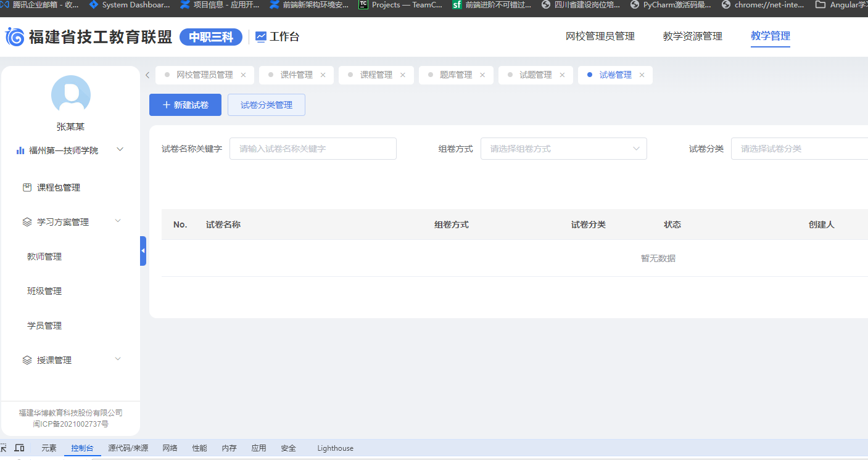Switch to the 网校管理员管理 page tab
The height and width of the screenshot is (460, 868).
205,75
